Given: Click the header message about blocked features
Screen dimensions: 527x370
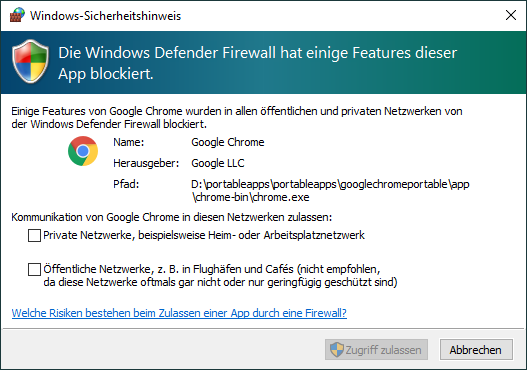Looking at the screenshot, I should 257,63.
